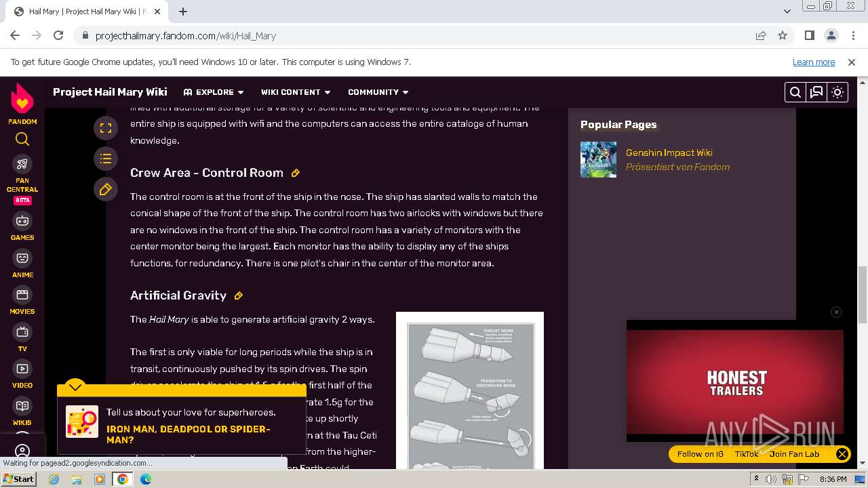Open the Iron Man, Deadpool or Spider-Man survey

click(x=188, y=434)
